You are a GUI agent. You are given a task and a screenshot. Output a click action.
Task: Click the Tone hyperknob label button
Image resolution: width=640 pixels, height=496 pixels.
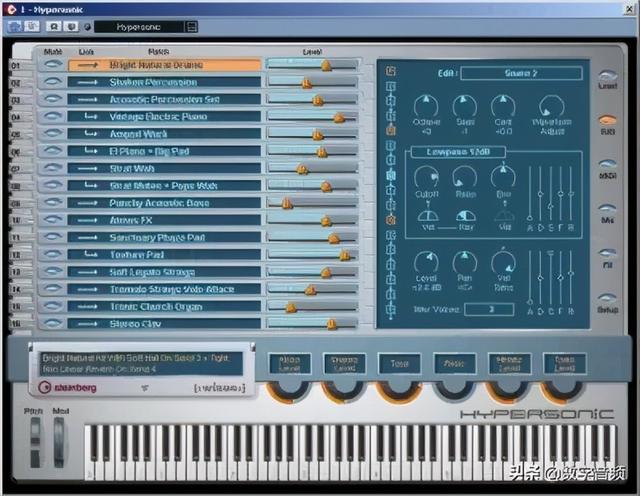pos(400,363)
